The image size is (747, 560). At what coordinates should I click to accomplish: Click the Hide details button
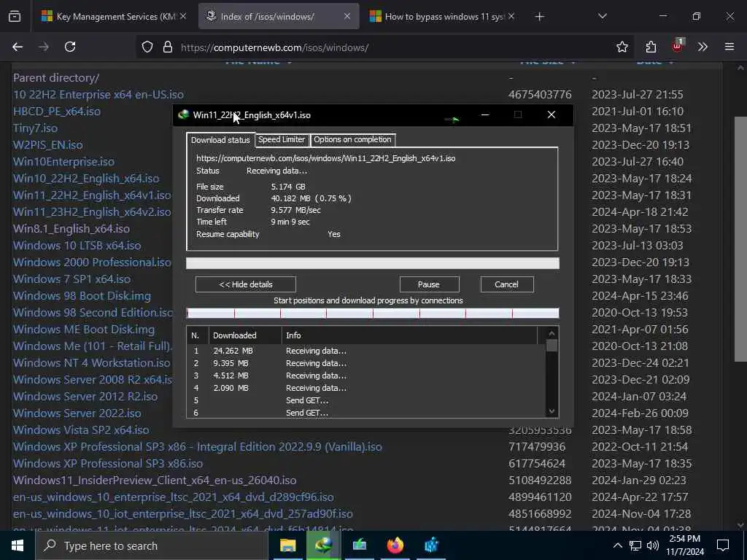(x=246, y=284)
